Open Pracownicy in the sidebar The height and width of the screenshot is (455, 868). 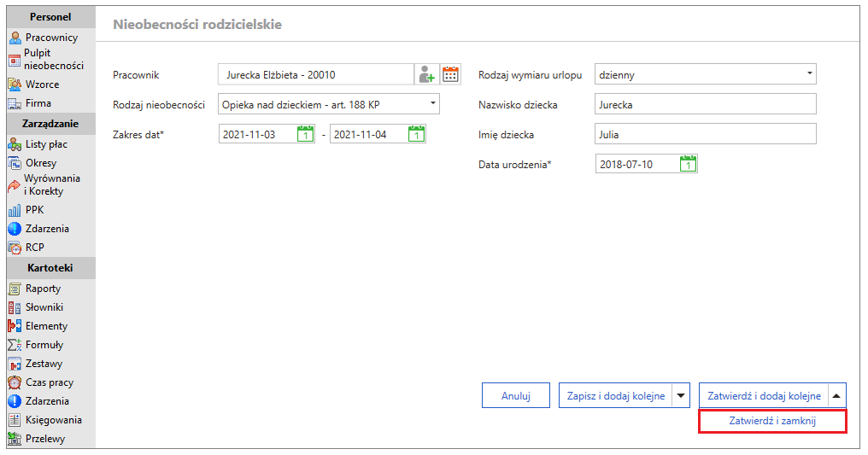coord(44,38)
